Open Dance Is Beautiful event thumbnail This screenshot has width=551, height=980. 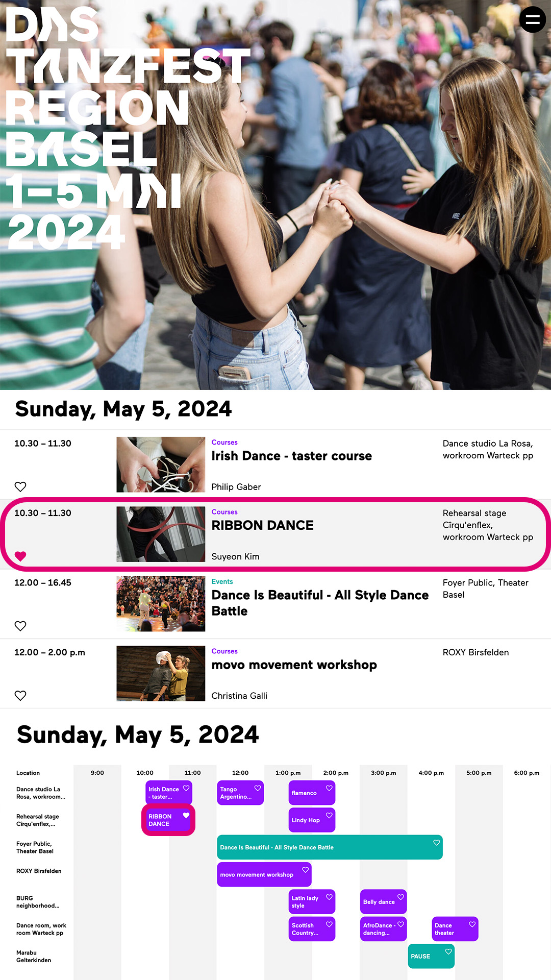tap(161, 604)
